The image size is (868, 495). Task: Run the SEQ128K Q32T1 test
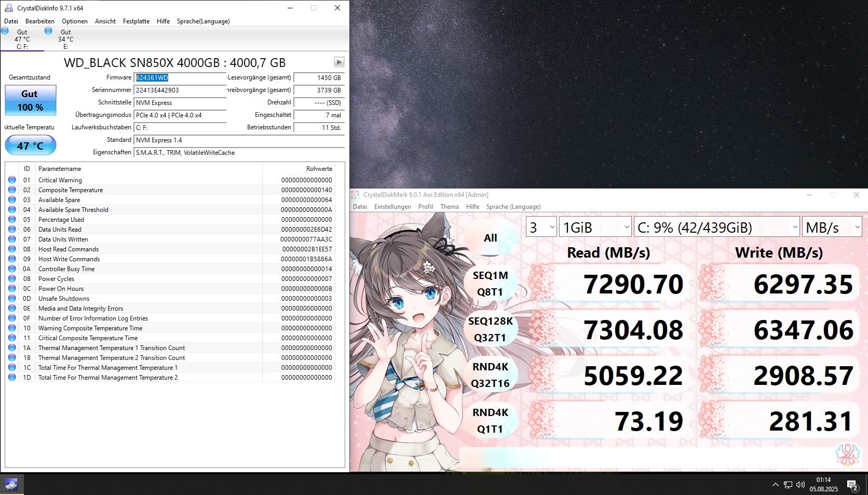tap(491, 329)
